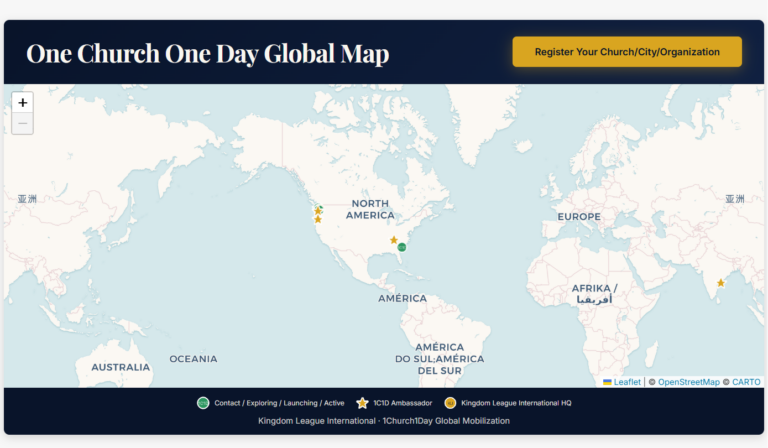Screen dimensions: 768x448
Task: Click the "1Church1Day Global Mobilization" footer text
Action: (x=446, y=421)
